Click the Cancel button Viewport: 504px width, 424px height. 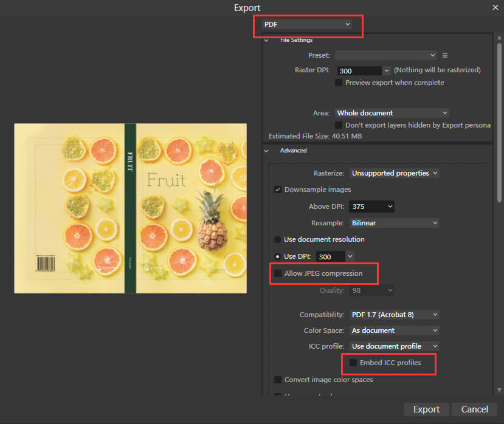coord(474,409)
